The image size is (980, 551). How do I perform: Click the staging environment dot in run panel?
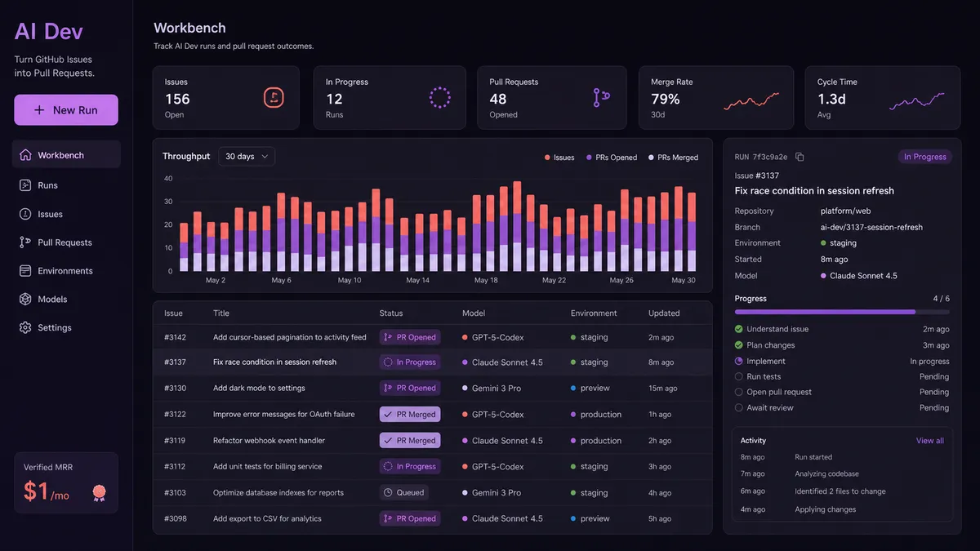click(x=824, y=243)
